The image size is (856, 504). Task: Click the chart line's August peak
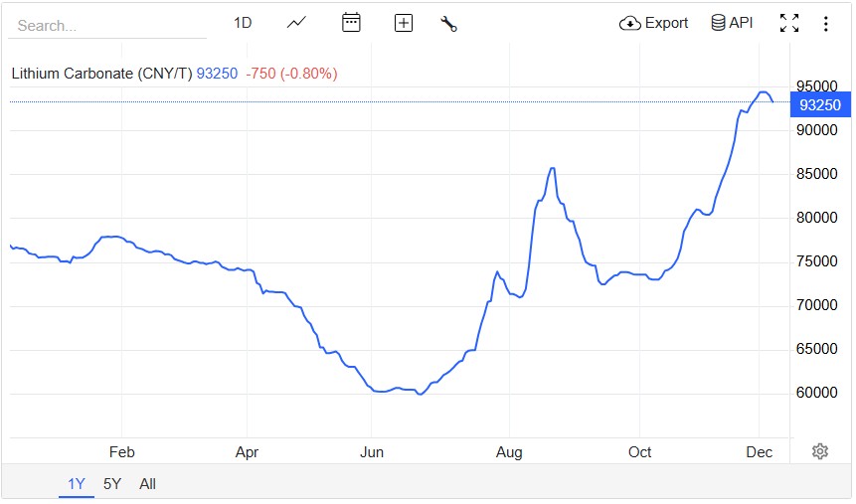click(x=552, y=168)
